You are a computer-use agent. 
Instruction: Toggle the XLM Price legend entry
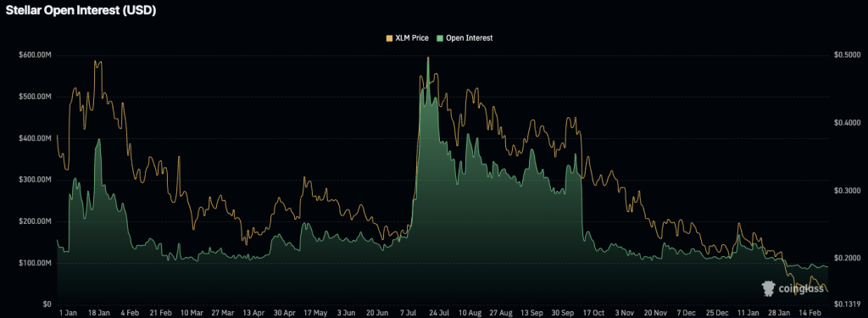point(407,38)
